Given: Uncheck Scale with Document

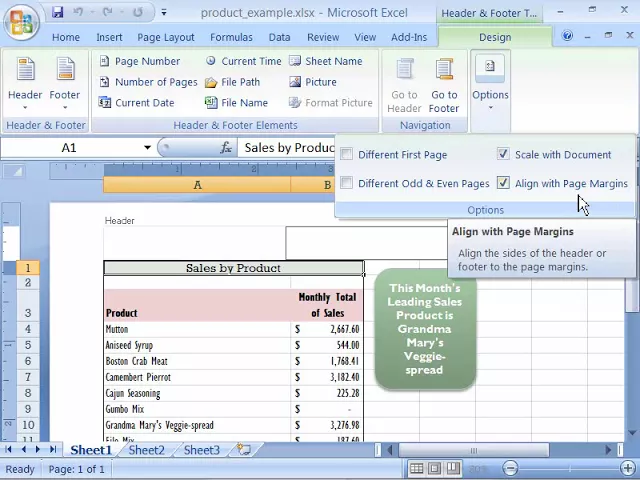Looking at the screenshot, I should tap(503, 154).
